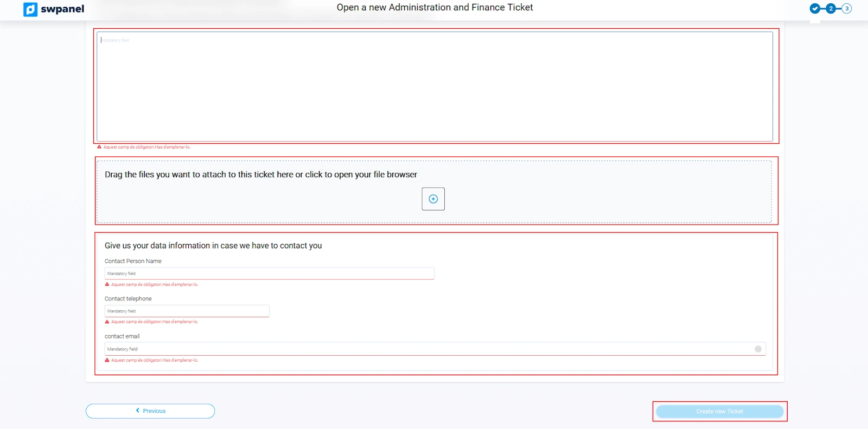
Task: Go back with the Previous button
Action: point(150,411)
